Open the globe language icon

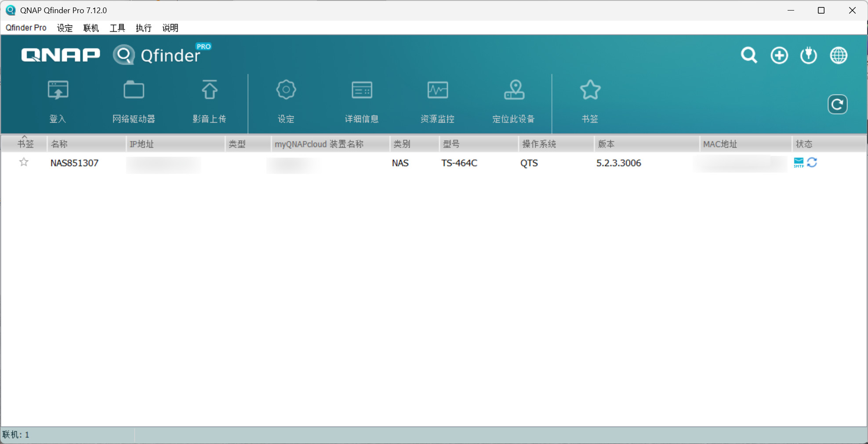(839, 55)
